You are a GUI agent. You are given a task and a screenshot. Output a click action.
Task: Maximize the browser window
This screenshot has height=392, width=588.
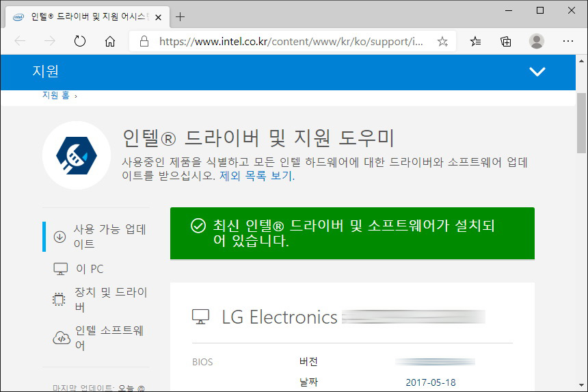tap(540, 10)
